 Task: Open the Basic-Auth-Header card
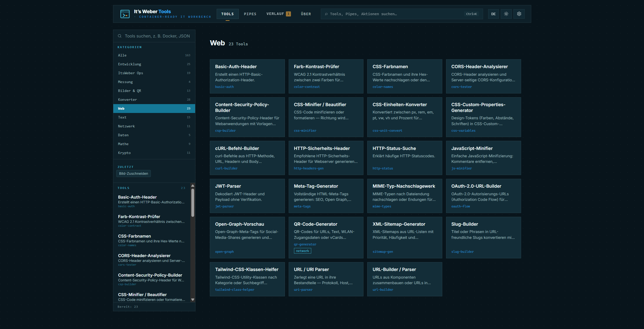tap(247, 76)
